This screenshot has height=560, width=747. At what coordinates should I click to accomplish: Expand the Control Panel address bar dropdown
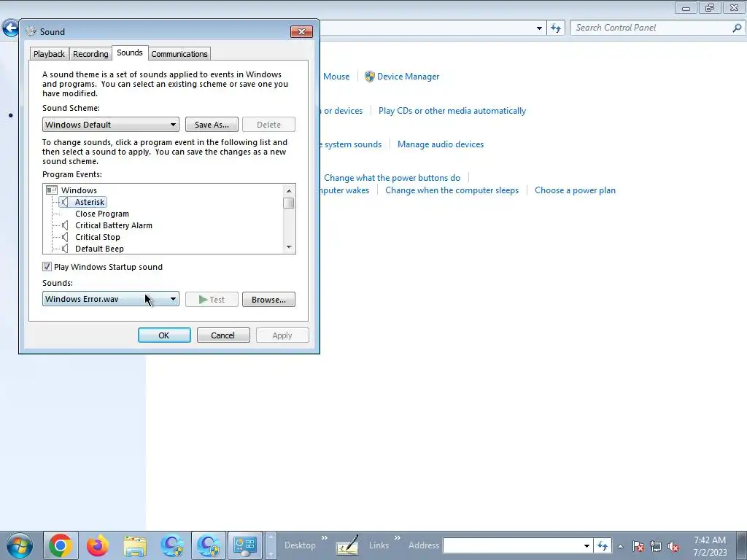(539, 28)
